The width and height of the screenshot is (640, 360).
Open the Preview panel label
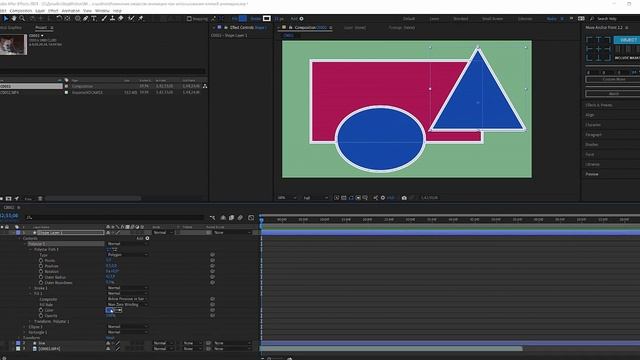(x=592, y=174)
